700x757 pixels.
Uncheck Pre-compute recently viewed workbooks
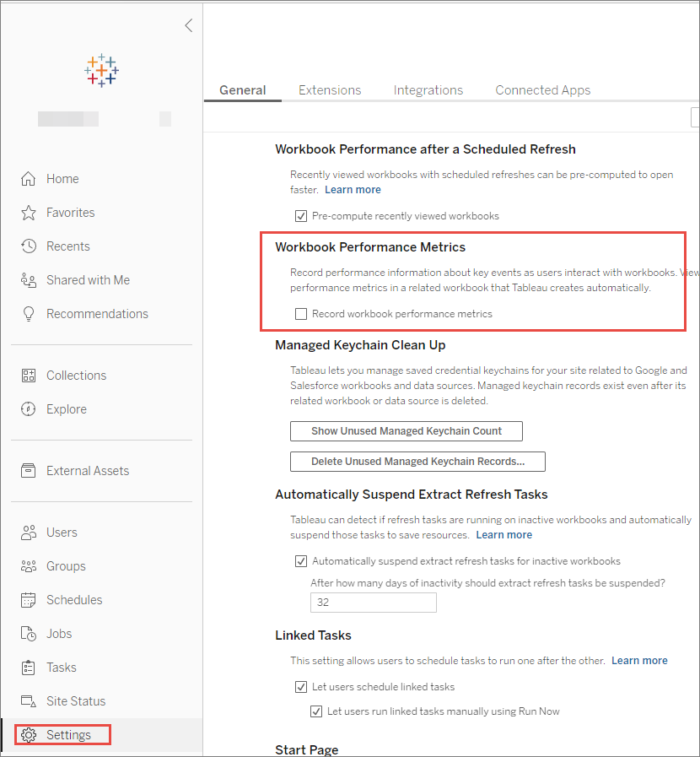pos(301,216)
